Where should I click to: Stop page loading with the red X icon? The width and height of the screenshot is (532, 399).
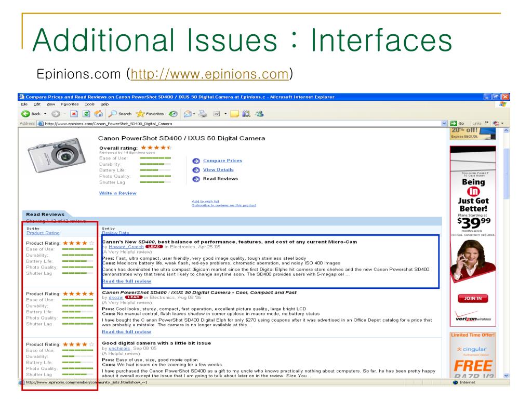pos(74,114)
